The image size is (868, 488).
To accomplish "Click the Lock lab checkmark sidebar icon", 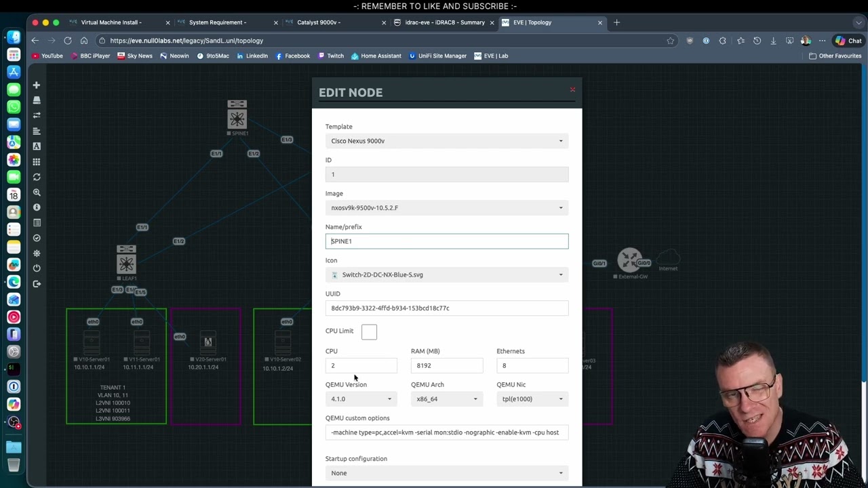I will pos(37,238).
